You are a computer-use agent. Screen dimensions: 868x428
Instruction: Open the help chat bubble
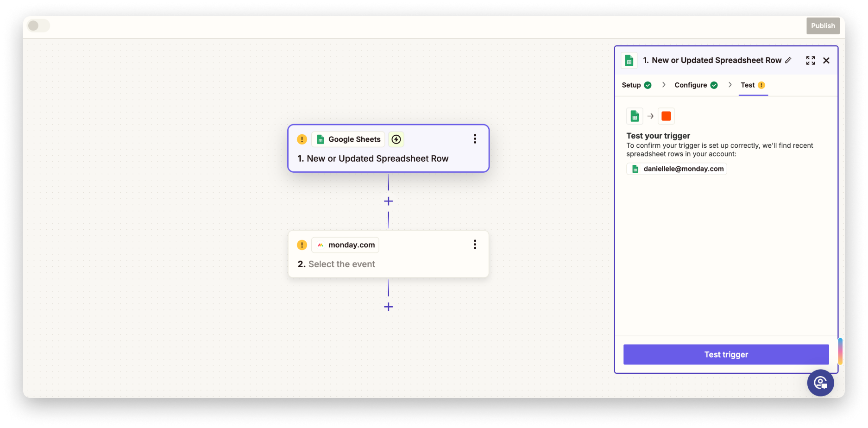[820, 383]
